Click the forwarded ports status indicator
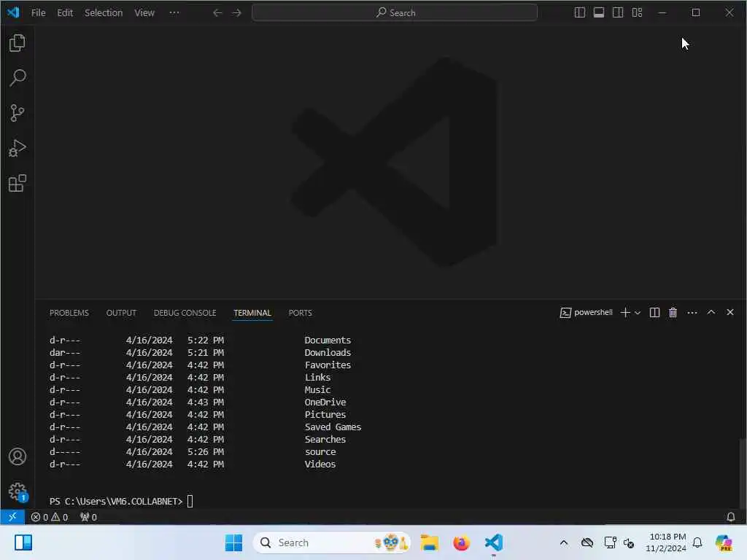 (x=88, y=517)
